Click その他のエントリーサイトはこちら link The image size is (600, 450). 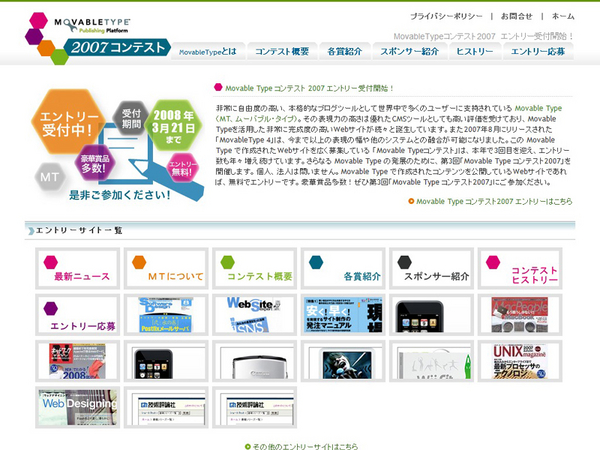(x=305, y=445)
